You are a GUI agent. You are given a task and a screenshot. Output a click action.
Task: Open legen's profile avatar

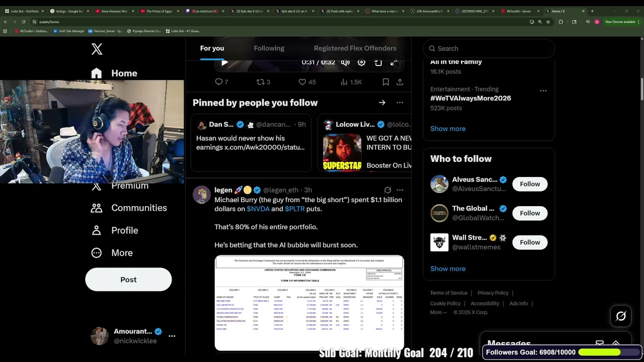coord(202,195)
